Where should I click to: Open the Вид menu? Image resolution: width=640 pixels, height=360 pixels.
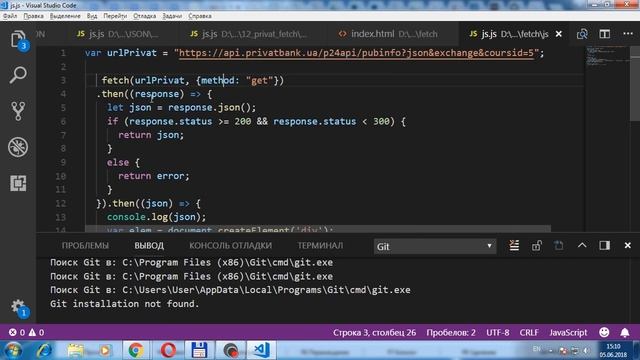click(92, 16)
